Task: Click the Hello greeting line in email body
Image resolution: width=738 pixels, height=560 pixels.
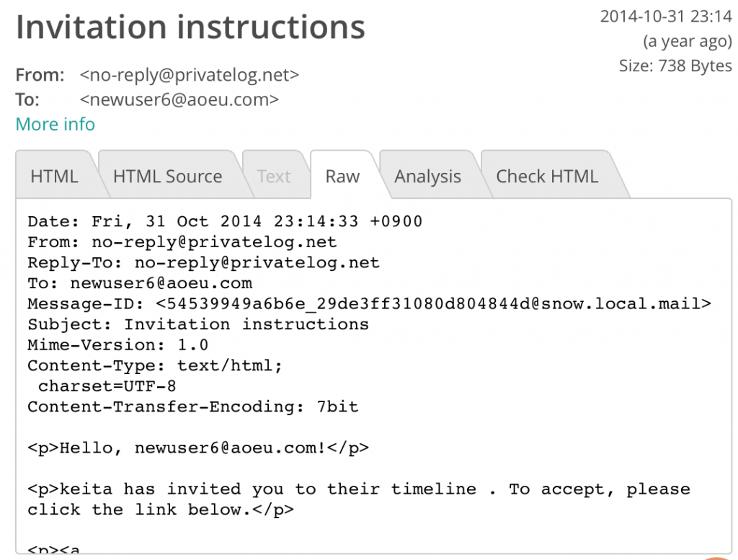Action: 198,448
